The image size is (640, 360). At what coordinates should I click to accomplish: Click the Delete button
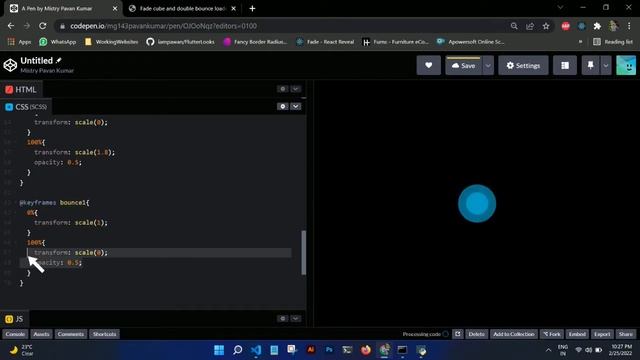pos(476,334)
